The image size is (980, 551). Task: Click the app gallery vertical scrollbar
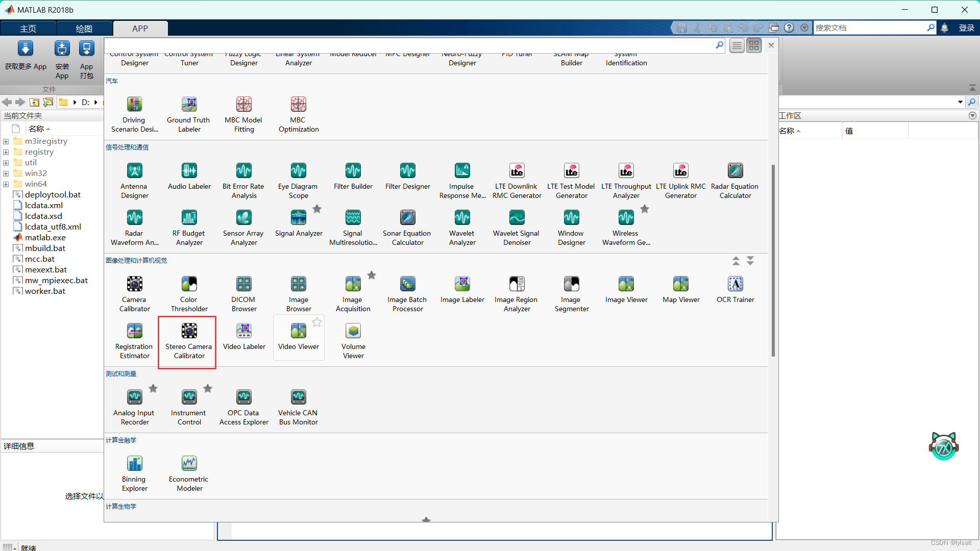pos(773,260)
